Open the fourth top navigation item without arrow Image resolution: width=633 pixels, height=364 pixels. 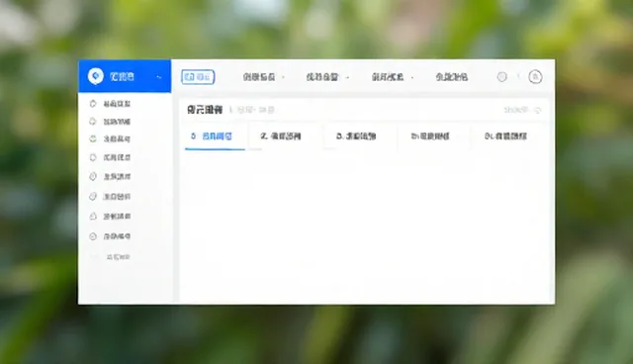[x=452, y=77]
